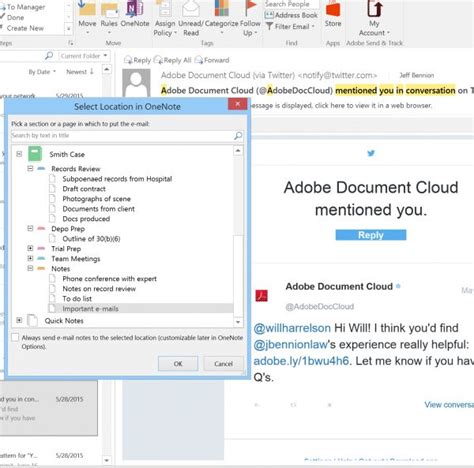Open the @jbennionlaw mention link
The width and height of the screenshot is (474, 468).
tap(291, 344)
